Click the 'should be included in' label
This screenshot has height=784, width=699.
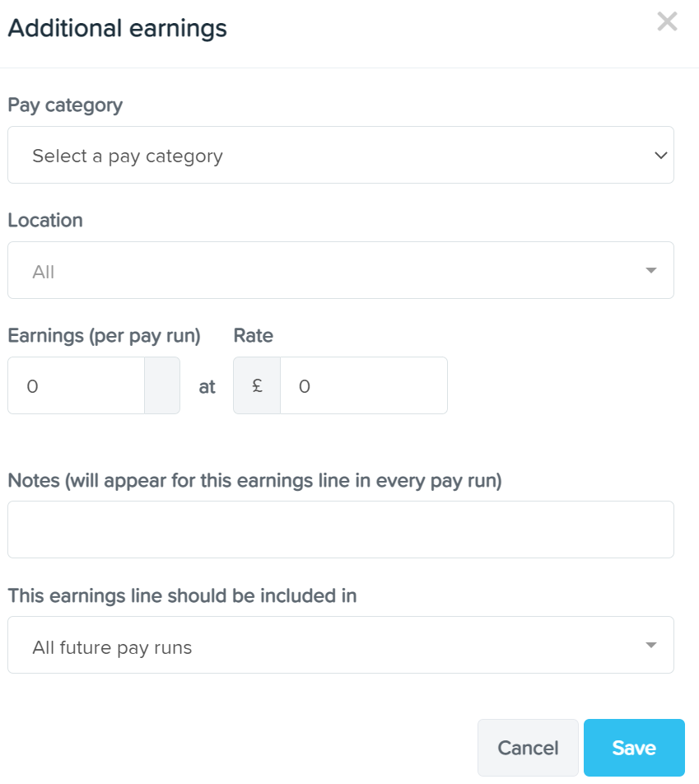[x=182, y=596]
